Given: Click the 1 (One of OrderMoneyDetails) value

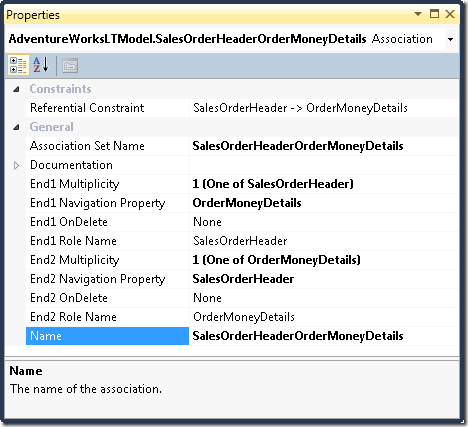Looking at the screenshot, I should (x=276, y=260).
